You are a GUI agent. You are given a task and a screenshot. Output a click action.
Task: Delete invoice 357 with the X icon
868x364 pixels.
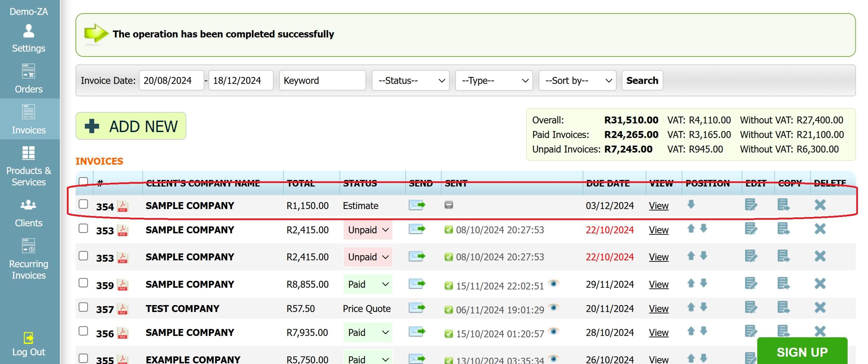click(820, 307)
